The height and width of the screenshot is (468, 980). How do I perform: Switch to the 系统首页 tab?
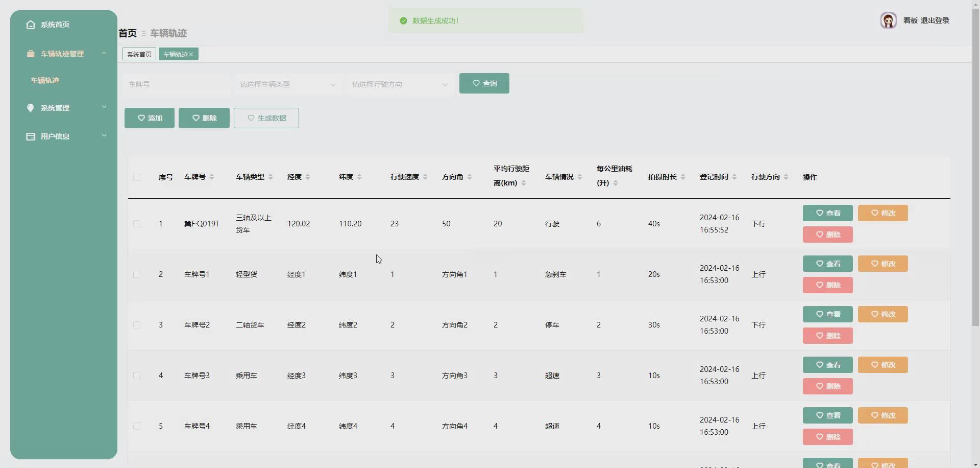pos(138,54)
